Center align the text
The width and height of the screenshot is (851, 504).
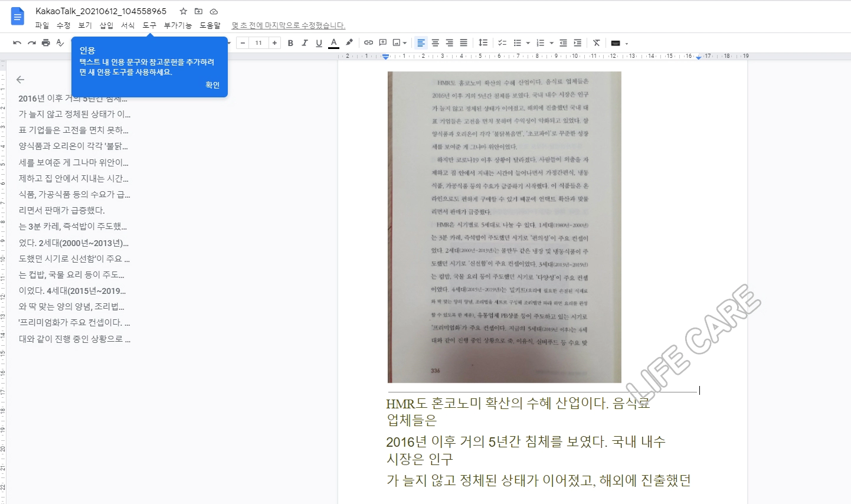435,42
